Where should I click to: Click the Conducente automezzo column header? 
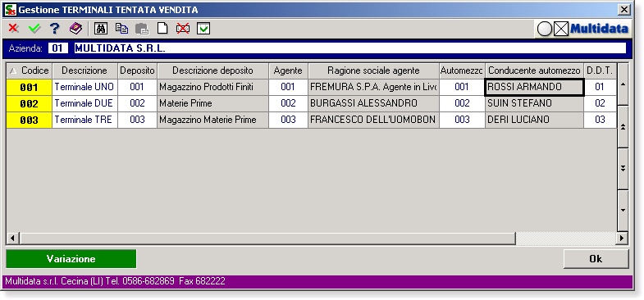[x=534, y=70]
